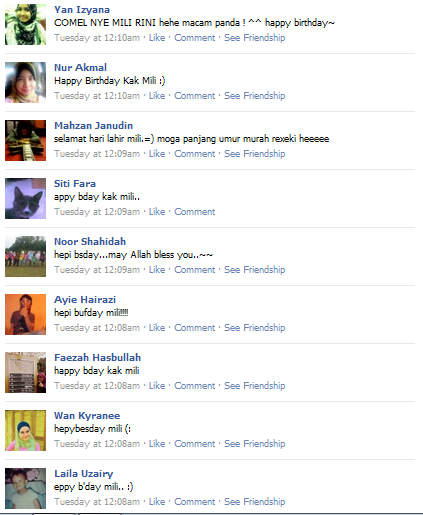Comment on Ayie Hairazi's post
Screen dimensions: 423x515
(x=195, y=328)
